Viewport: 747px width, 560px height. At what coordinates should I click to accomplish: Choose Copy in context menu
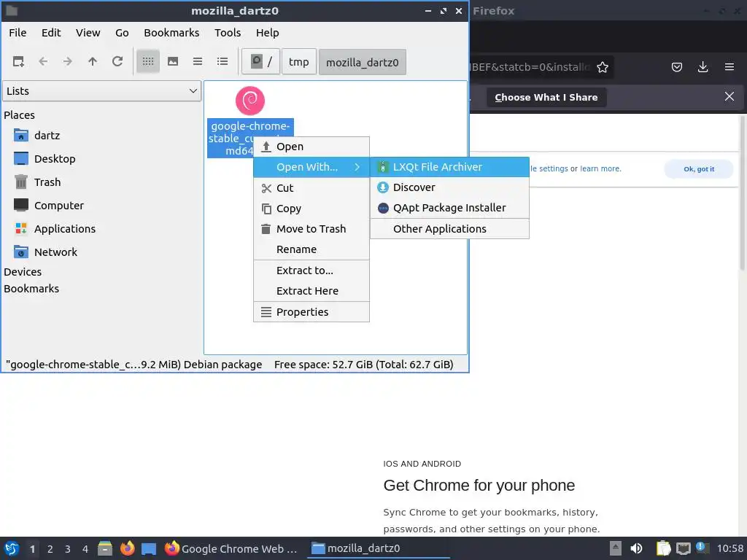click(311, 209)
